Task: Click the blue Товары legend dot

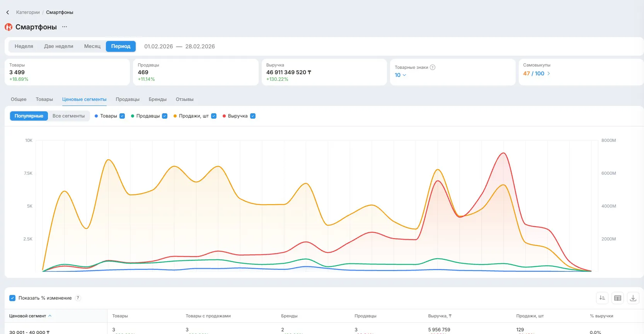Action: coord(96,116)
